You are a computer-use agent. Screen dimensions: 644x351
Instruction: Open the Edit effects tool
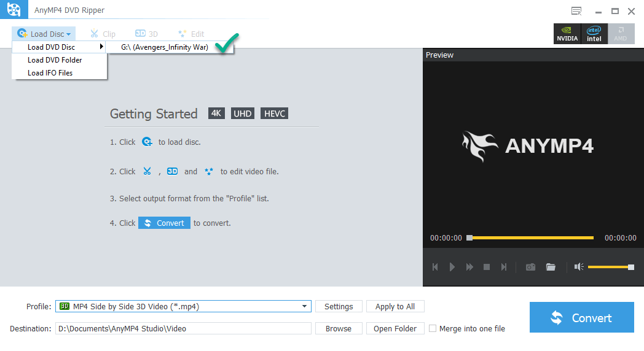pos(191,34)
